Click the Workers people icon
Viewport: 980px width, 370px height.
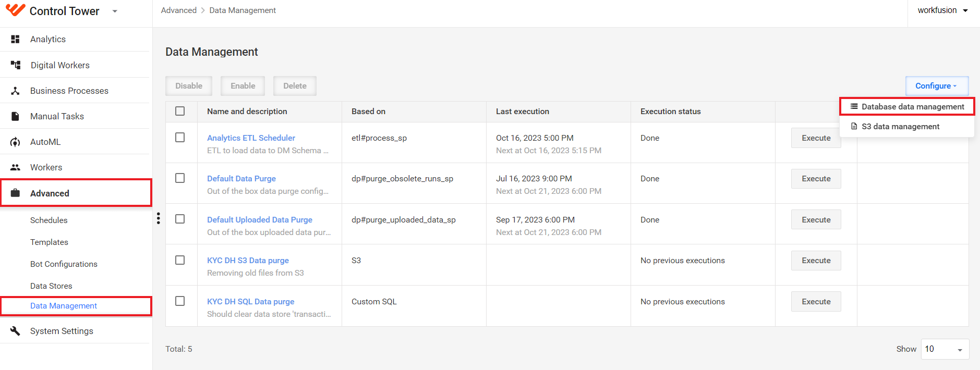coord(15,167)
